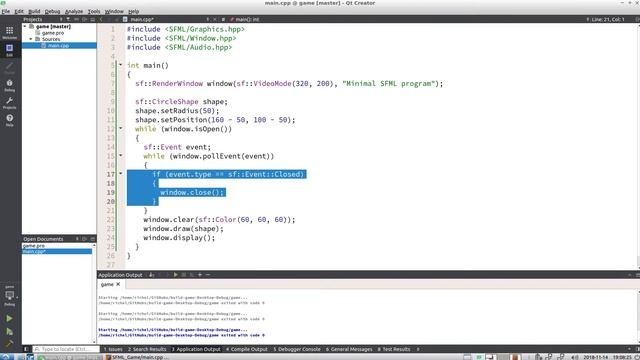Click the game tab in Application Output
This screenshot has width=640, height=360.
point(107,284)
